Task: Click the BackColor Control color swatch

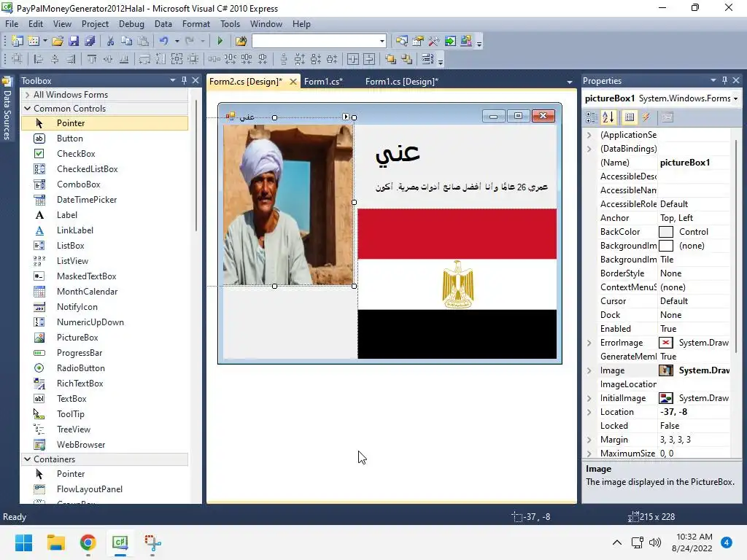Action: (x=665, y=232)
